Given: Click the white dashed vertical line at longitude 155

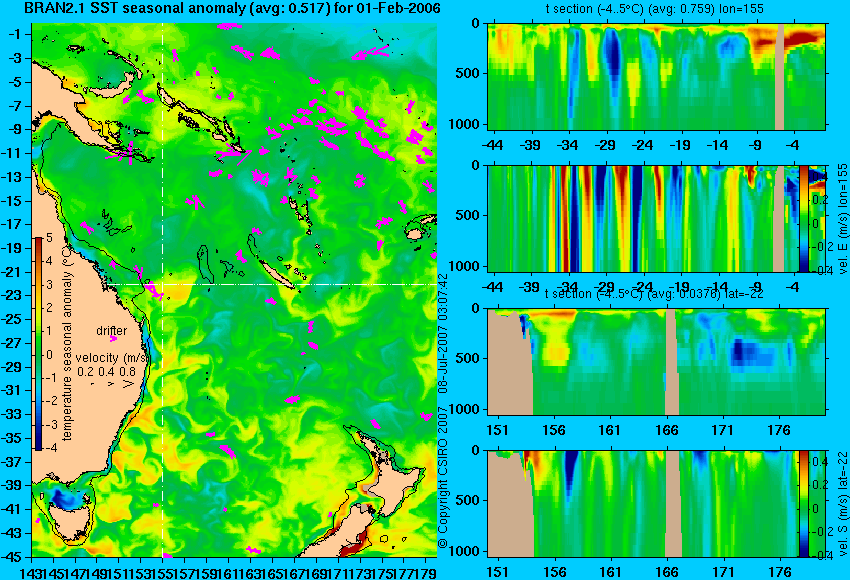Looking at the screenshot, I should tap(163, 289).
